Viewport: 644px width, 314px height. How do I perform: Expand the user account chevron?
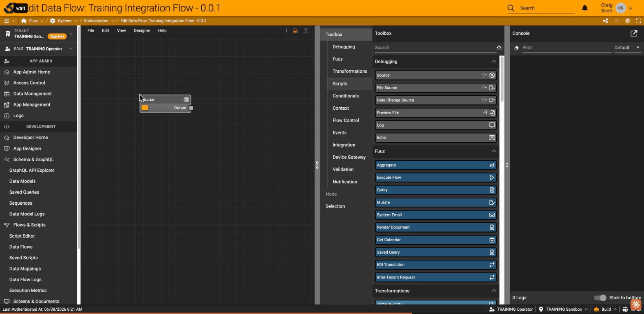(x=630, y=8)
